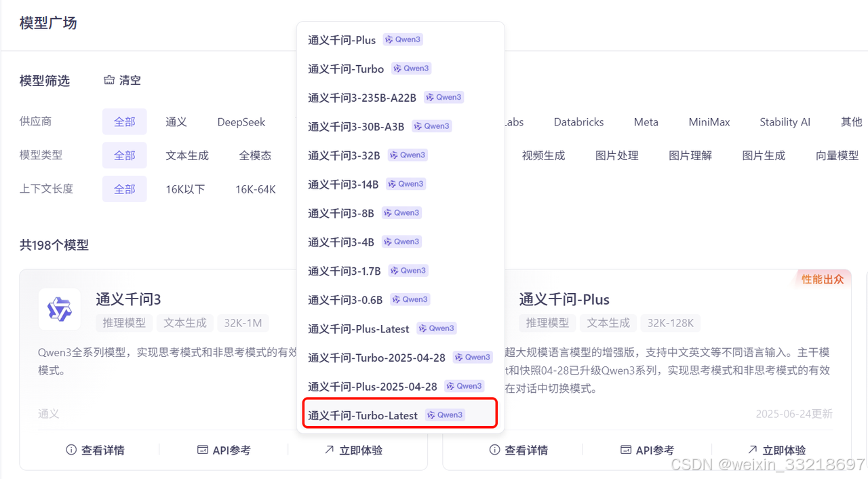Click Qwen3 badge next to 通义千问-Plus
Image resolution: width=868 pixels, height=479 pixels.
click(403, 39)
